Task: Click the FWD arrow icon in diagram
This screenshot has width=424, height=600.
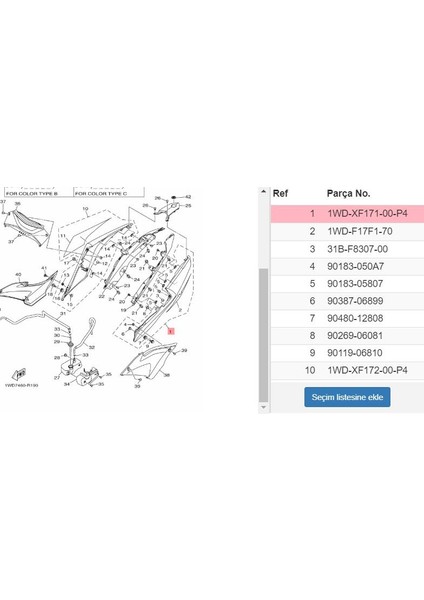Action: click(x=19, y=374)
